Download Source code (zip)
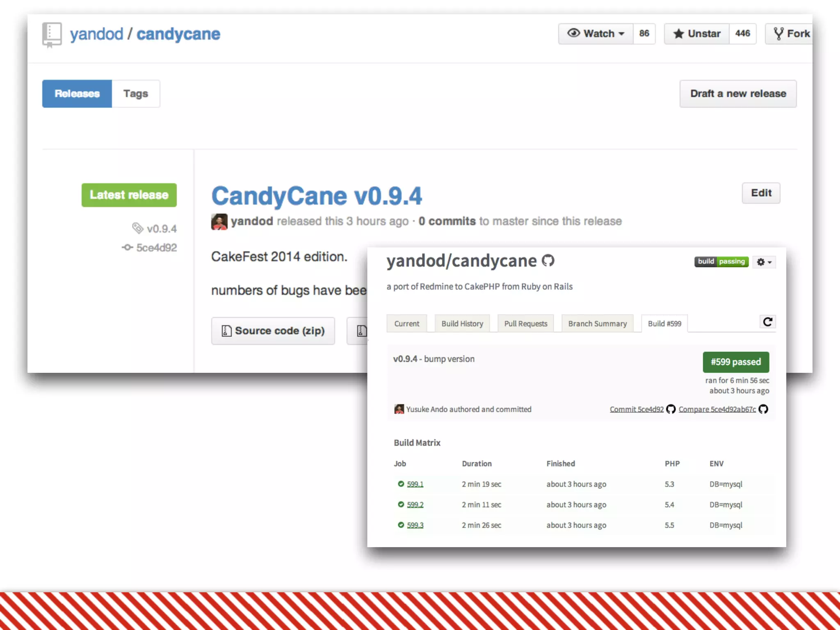 (273, 331)
